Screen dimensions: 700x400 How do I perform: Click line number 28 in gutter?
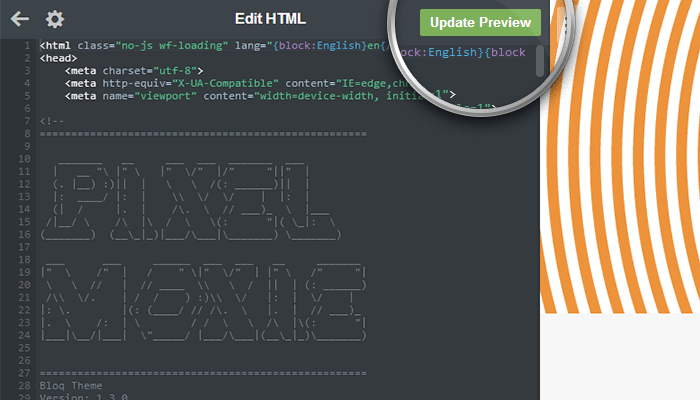[25, 385]
